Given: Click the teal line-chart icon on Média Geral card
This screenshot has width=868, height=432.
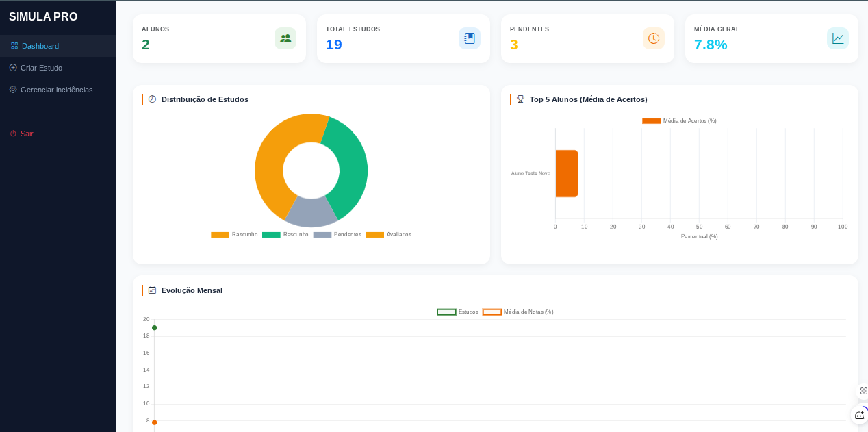Looking at the screenshot, I should click(x=838, y=38).
